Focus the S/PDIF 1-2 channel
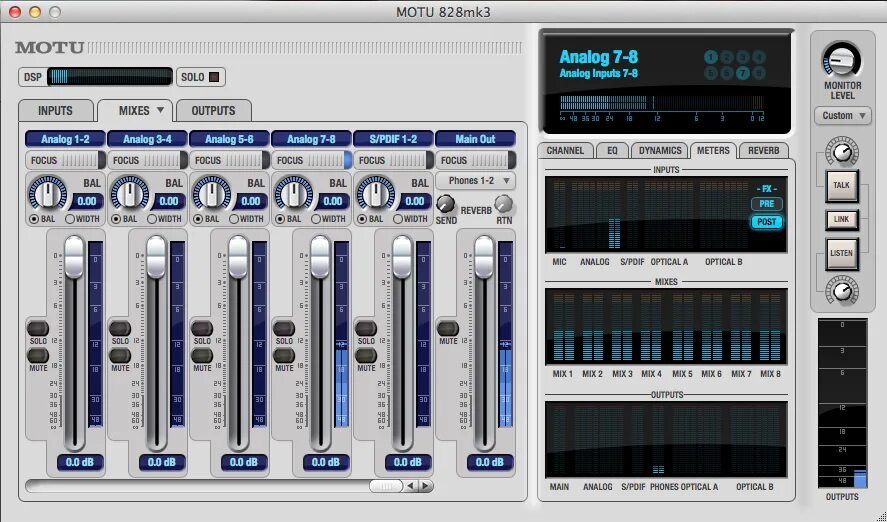This screenshot has width=887, height=522. (x=393, y=160)
